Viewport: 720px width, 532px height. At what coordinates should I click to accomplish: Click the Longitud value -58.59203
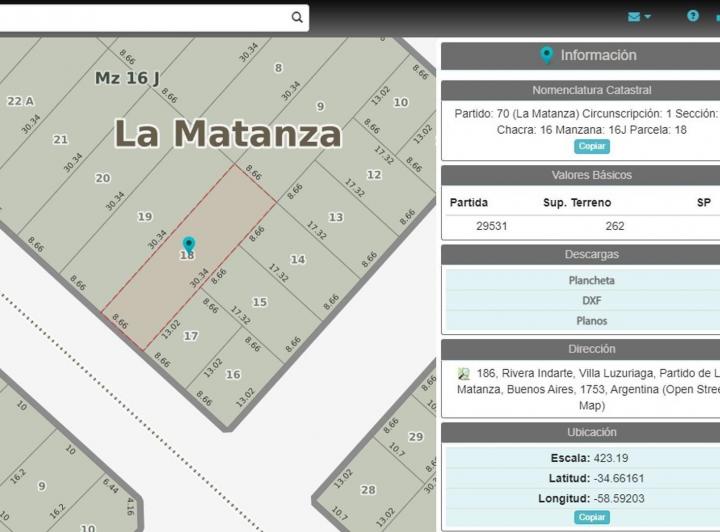[x=619, y=498]
